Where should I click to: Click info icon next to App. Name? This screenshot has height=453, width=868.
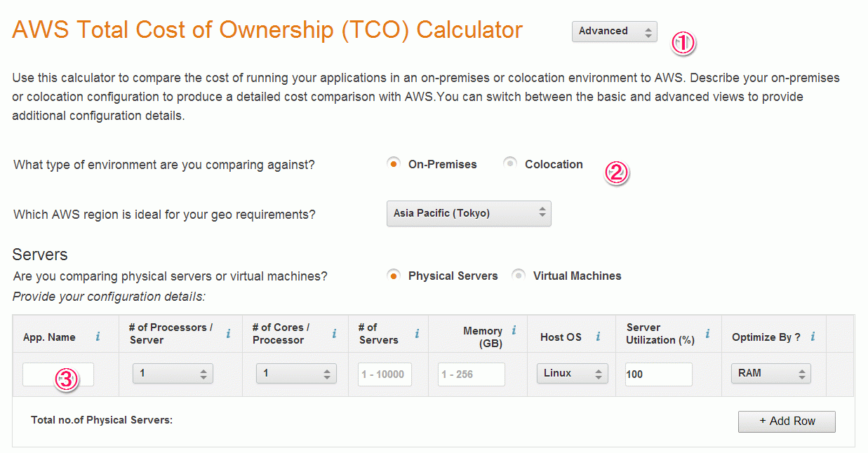(98, 337)
